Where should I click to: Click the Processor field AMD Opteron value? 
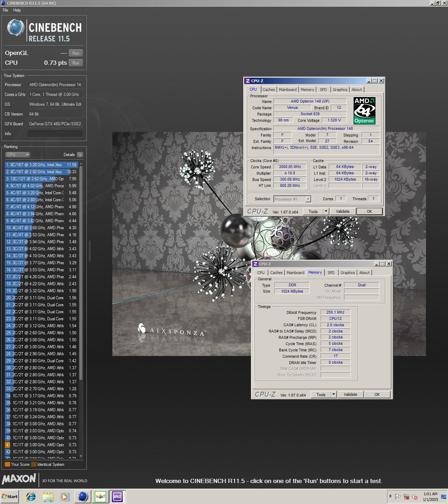click(x=55, y=85)
